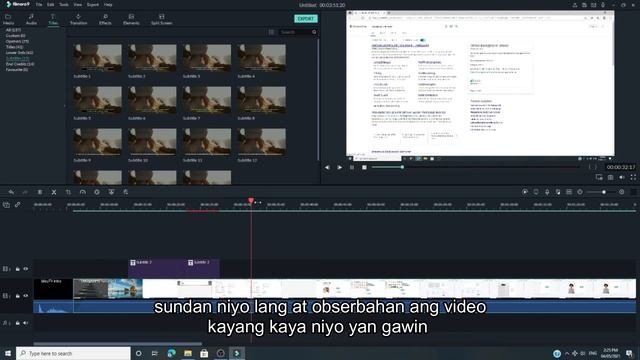640x360 pixels.
Task: Open the Media tab
Action: (8, 19)
